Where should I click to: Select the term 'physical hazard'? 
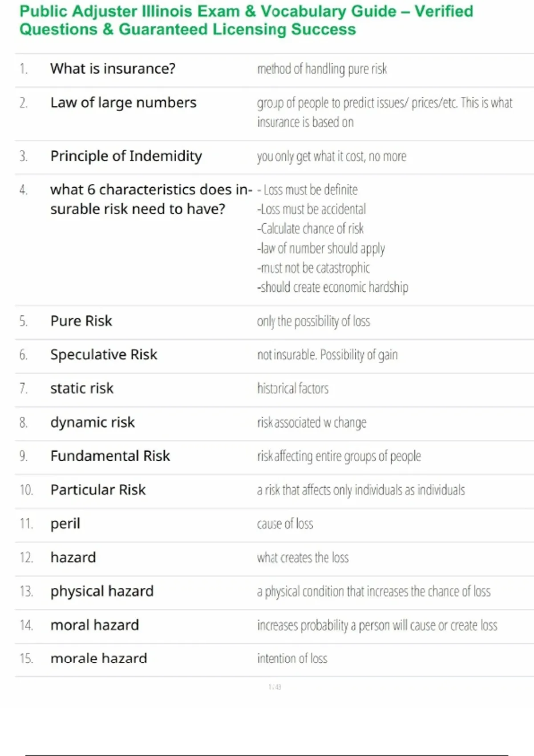(x=102, y=591)
